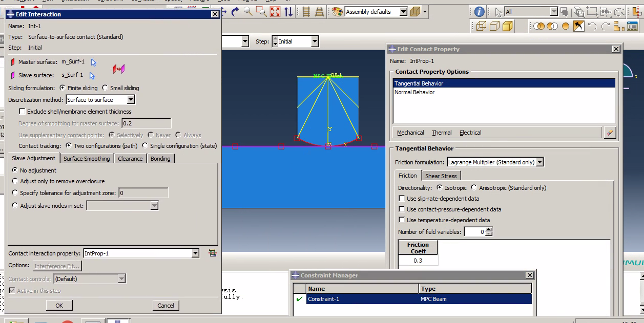Click the edit arrow beside Master surface
This screenshot has width=644, height=323.
click(x=93, y=62)
